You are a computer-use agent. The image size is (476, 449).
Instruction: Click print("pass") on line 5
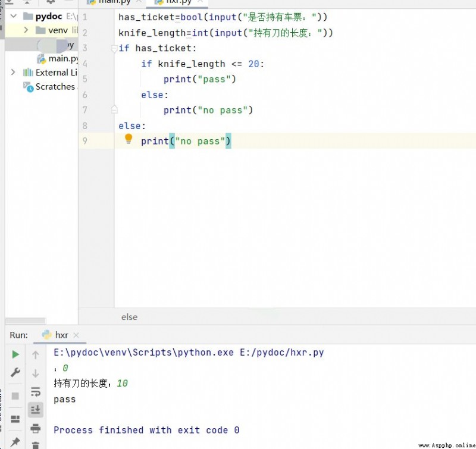[x=200, y=80]
